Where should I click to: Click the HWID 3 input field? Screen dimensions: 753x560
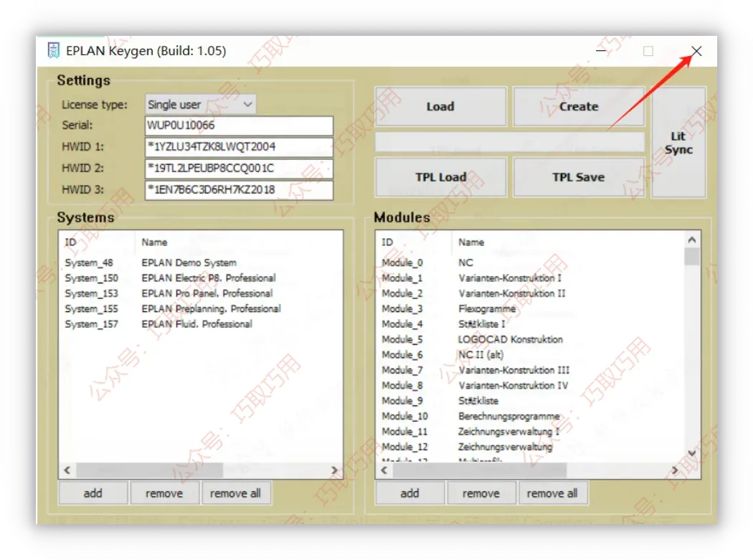point(239,190)
